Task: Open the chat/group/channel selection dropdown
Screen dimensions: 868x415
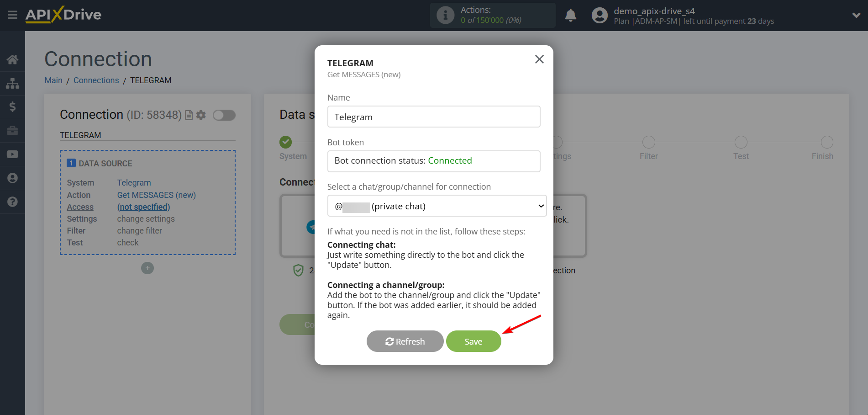Action: point(436,206)
